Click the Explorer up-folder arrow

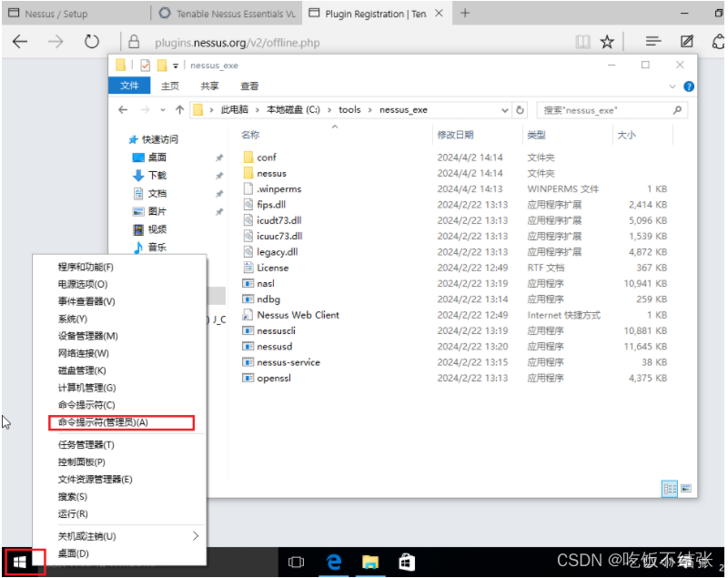(x=179, y=109)
